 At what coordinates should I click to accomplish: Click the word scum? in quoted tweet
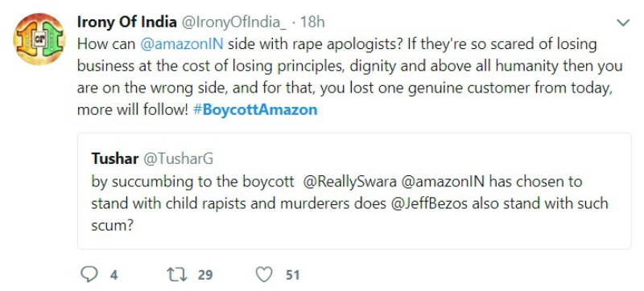click(113, 225)
